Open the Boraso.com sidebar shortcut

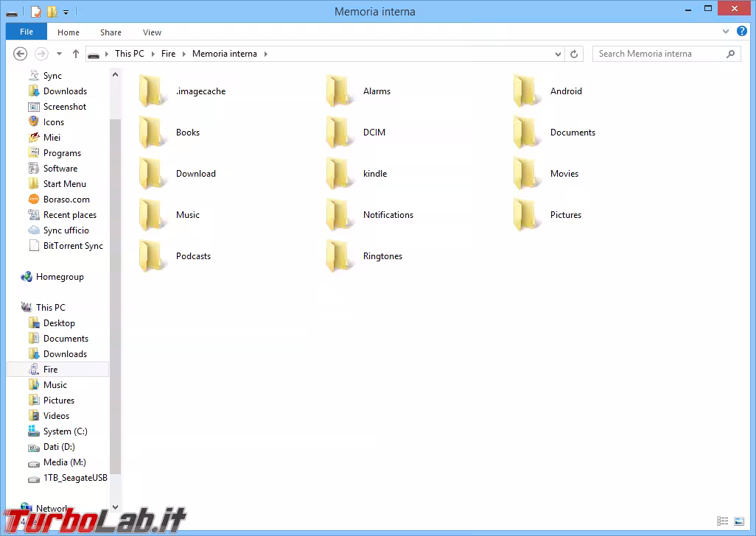pyautogui.click(x=63, y=199)
